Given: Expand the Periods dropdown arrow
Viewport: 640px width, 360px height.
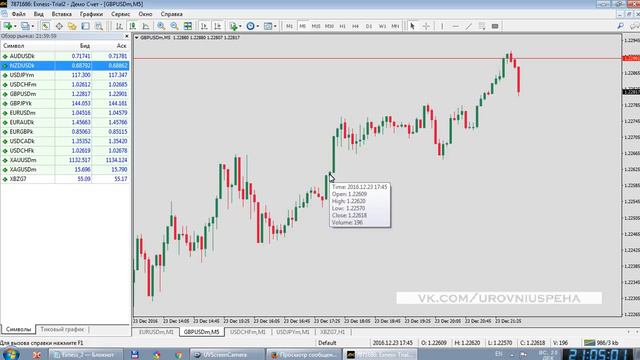Looking at the screenshot, I should [x=258, y=26].
